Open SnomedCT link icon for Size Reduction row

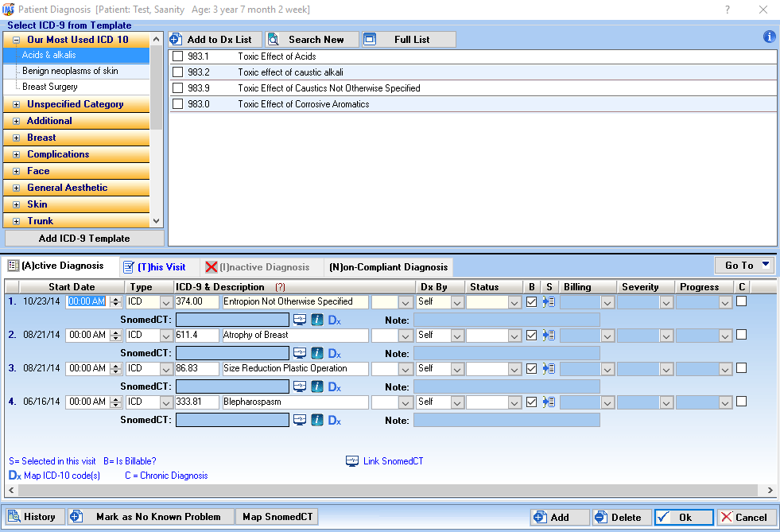pos(300,386)
